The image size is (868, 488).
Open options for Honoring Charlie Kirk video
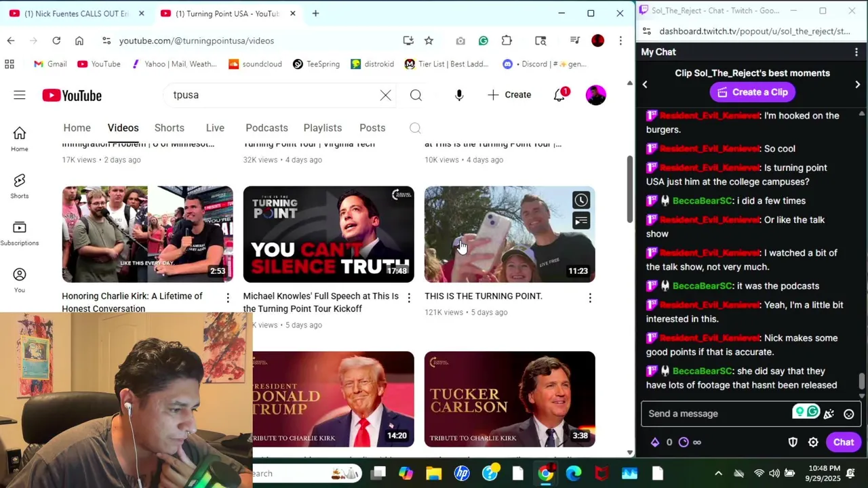(228, 298)
